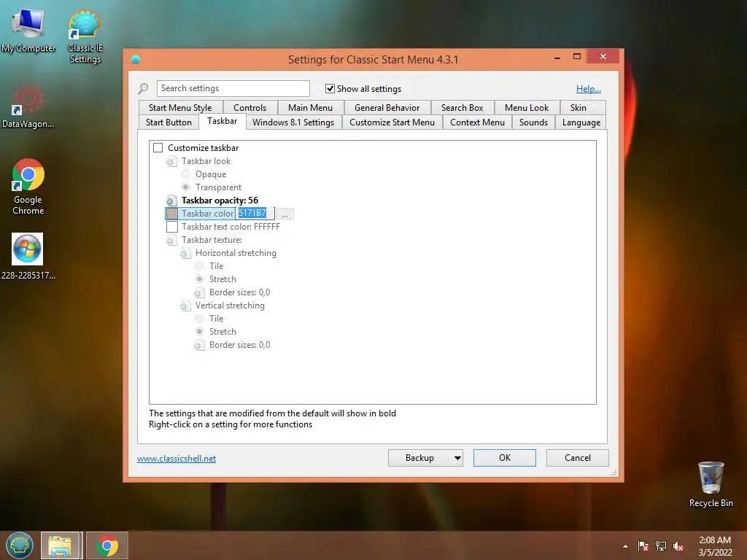The height and width of the screenshot is (560, 747).
Task: Click the taskbar color hex value field
Action: tap(255, 214)
